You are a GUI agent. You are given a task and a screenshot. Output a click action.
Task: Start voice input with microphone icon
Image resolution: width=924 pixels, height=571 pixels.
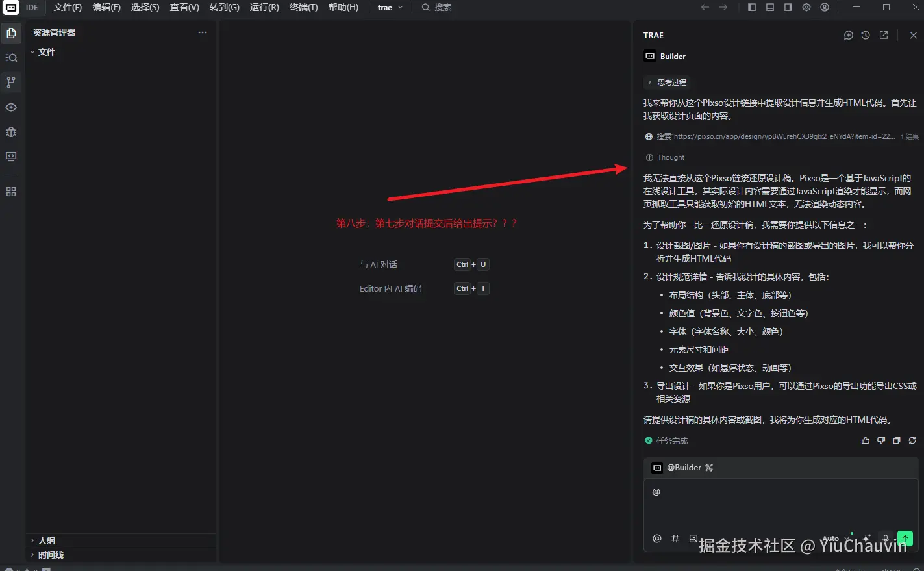pyautogui.click(x=885, y=538)
